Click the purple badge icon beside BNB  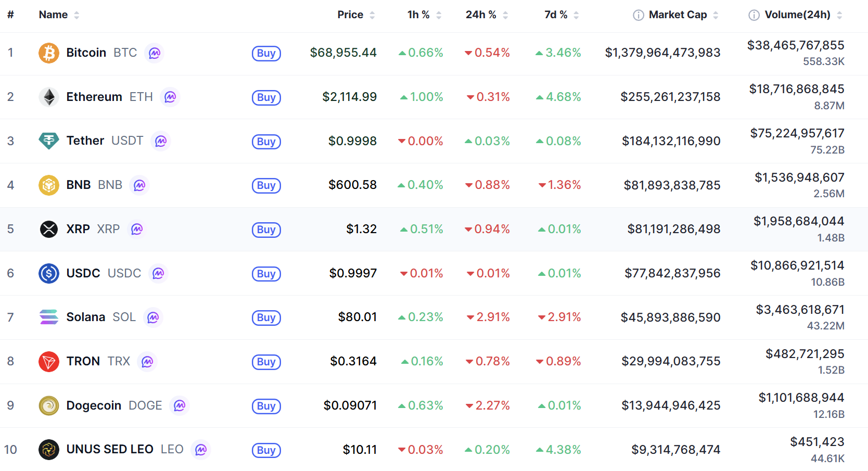[139, 185]
